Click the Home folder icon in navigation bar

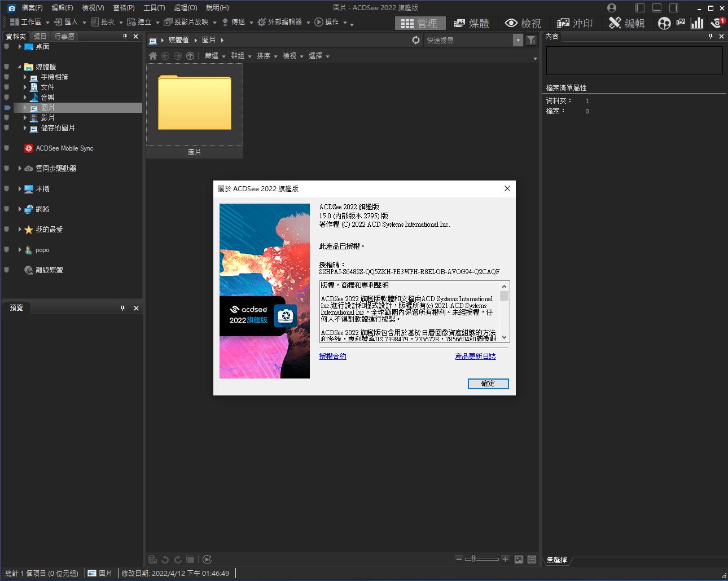point(152,56)
